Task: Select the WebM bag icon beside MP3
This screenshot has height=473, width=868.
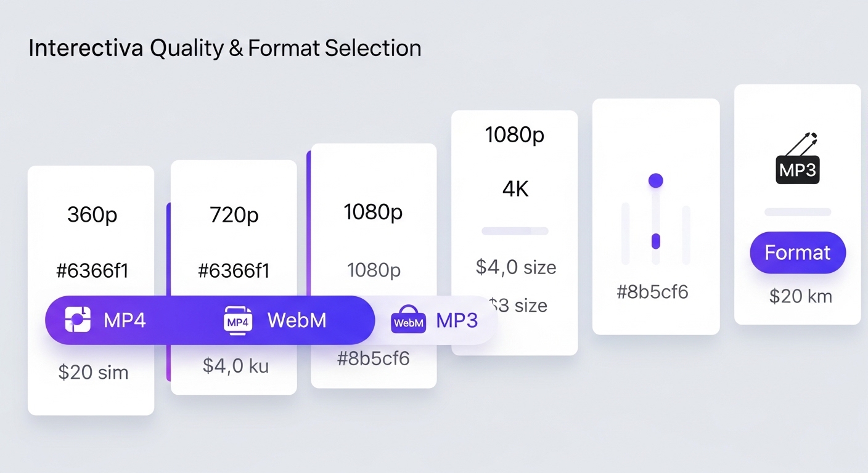Action: click(x=408, y=320)
